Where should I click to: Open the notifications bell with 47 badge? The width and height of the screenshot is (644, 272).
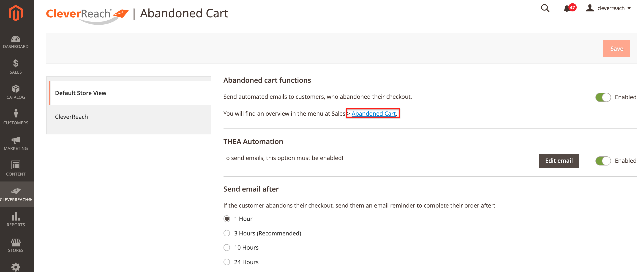(567, 8)
